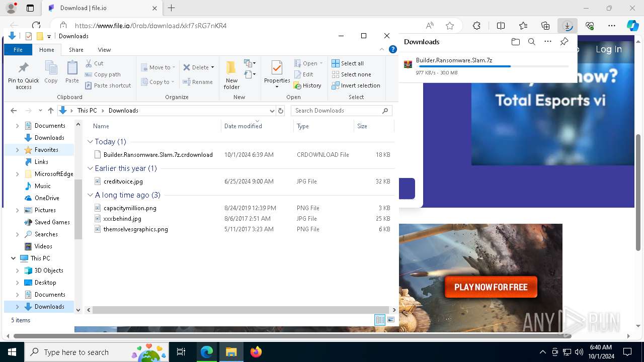This screenshot has height=362, width=644.
Task: Sort by Date modified column
Action: (243, 126)
